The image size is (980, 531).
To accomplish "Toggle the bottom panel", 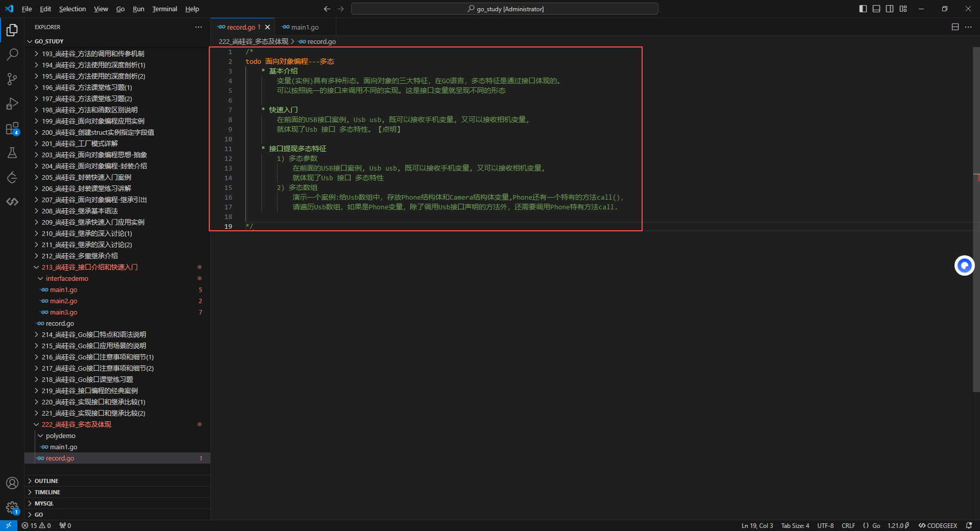I will 876,9.
